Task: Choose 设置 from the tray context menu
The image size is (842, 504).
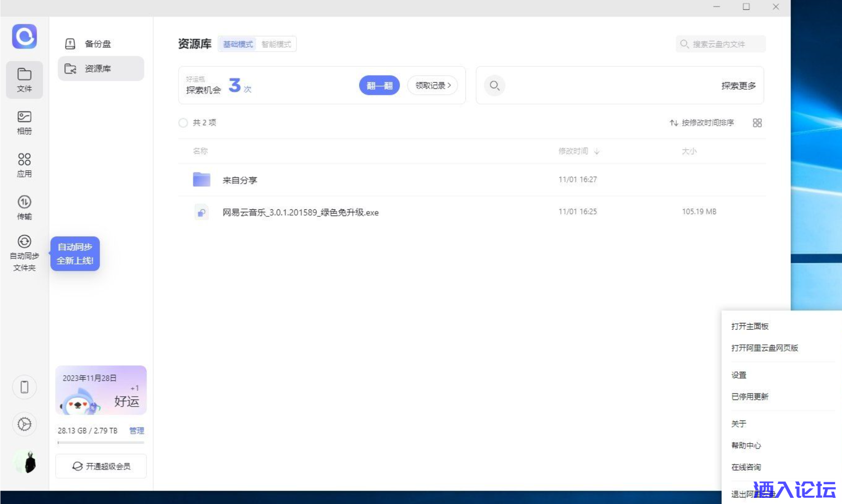Action: (738, 375)
